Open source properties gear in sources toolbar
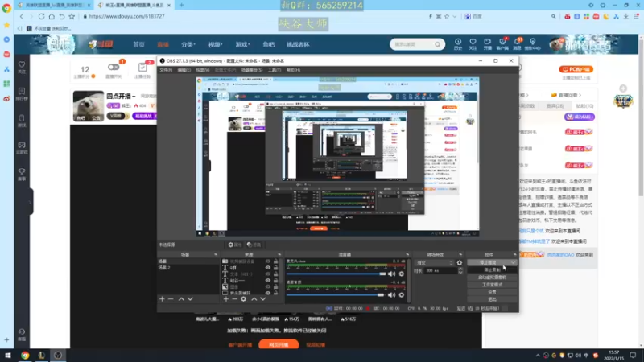Viewport: 644px width, 362px height. click(x=244, y=298)
